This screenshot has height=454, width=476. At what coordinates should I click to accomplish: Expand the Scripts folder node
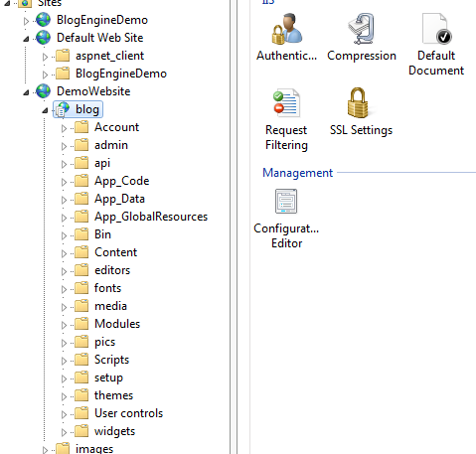(64, 361)
